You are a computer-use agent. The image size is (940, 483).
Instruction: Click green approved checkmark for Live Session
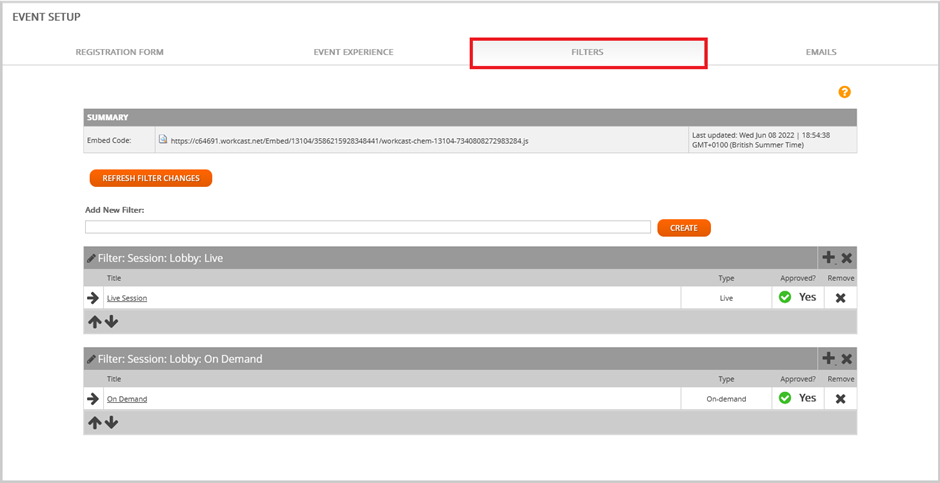click(x=785, y=297)
